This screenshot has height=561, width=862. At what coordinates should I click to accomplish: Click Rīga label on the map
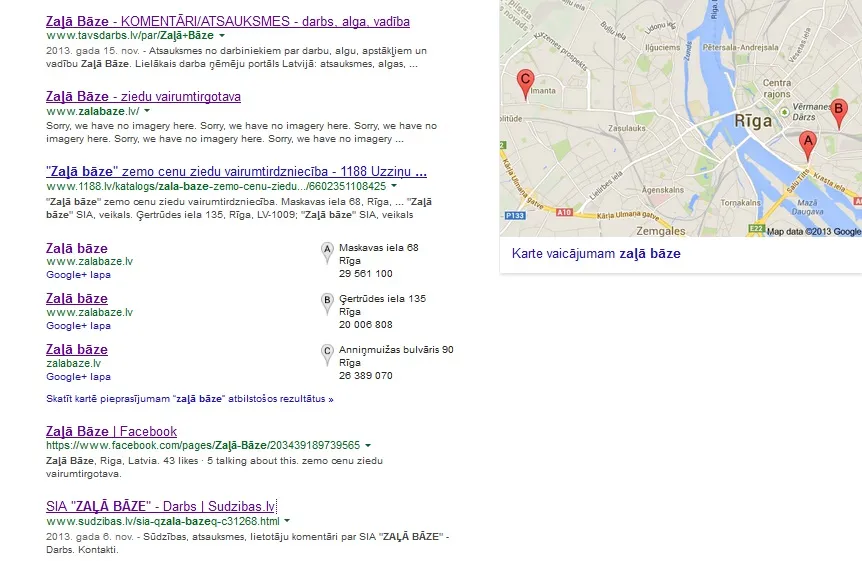pyautogui.click(x=753, y=122)
